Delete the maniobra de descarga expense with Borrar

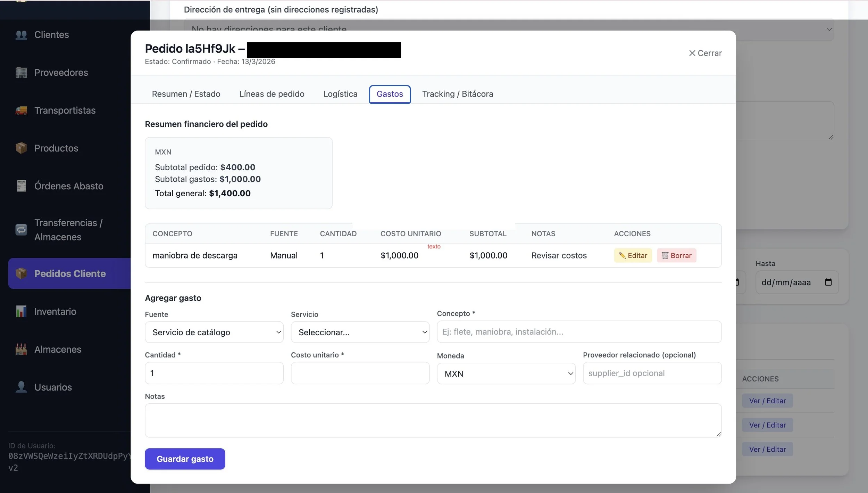(676, 256)
